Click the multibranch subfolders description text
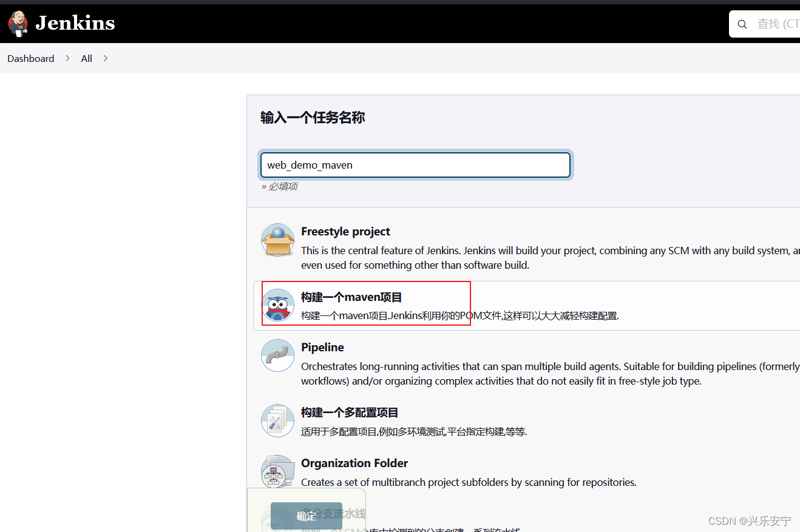The width and height of the screenshot is (800, 532). (469, 482)
